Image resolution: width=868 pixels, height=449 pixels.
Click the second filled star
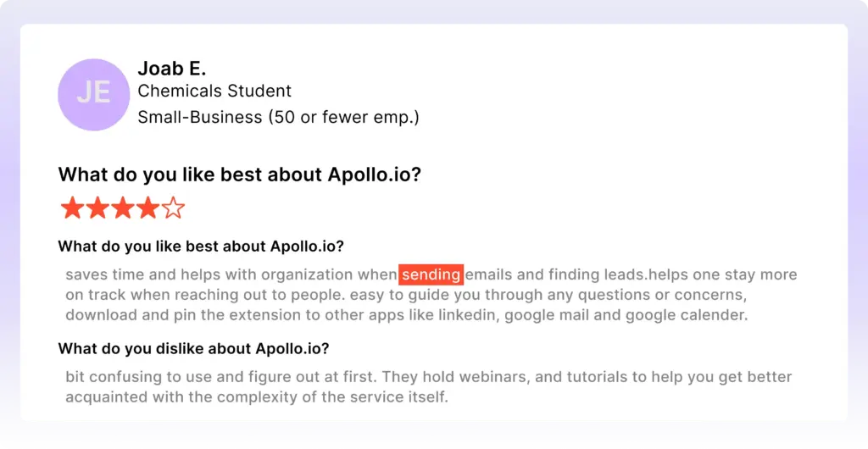[97, 208]
